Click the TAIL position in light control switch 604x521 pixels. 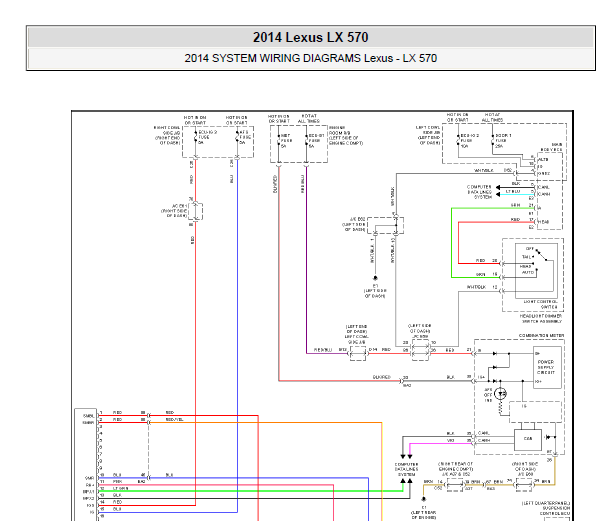(x=527, y=257)
